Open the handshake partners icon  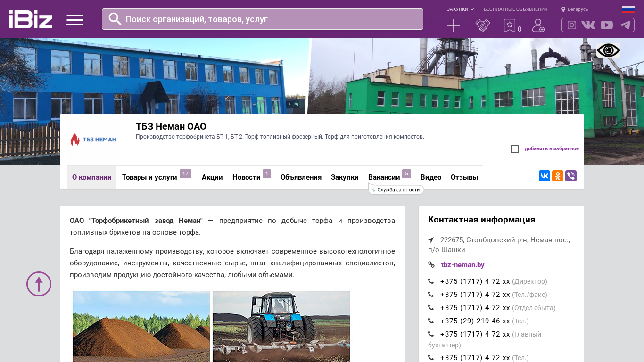coord(483,25)
